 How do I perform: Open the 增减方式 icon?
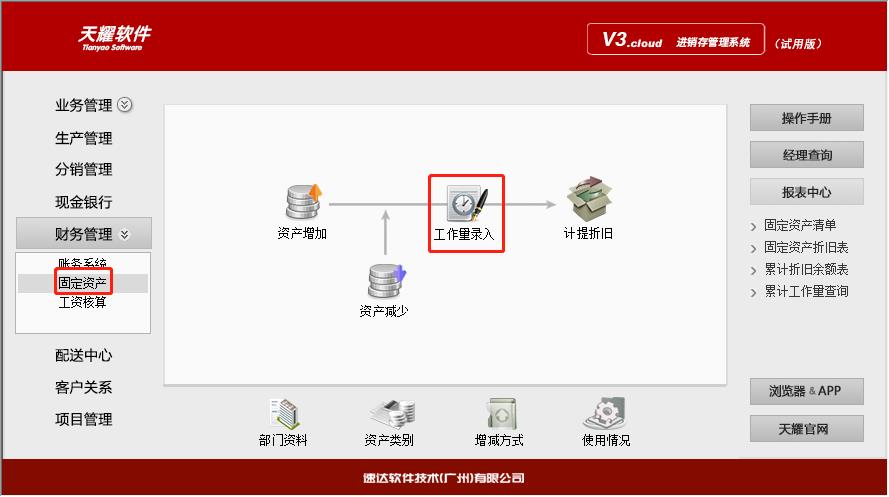[500, 414]
